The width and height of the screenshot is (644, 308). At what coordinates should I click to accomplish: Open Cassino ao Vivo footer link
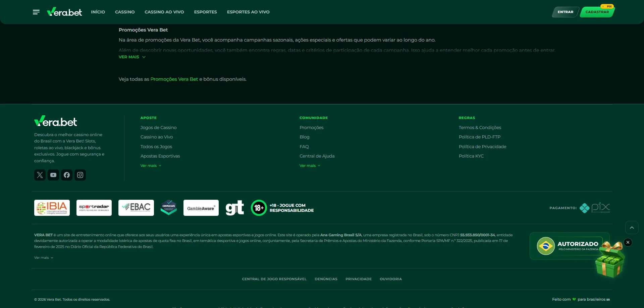point(157,137)
